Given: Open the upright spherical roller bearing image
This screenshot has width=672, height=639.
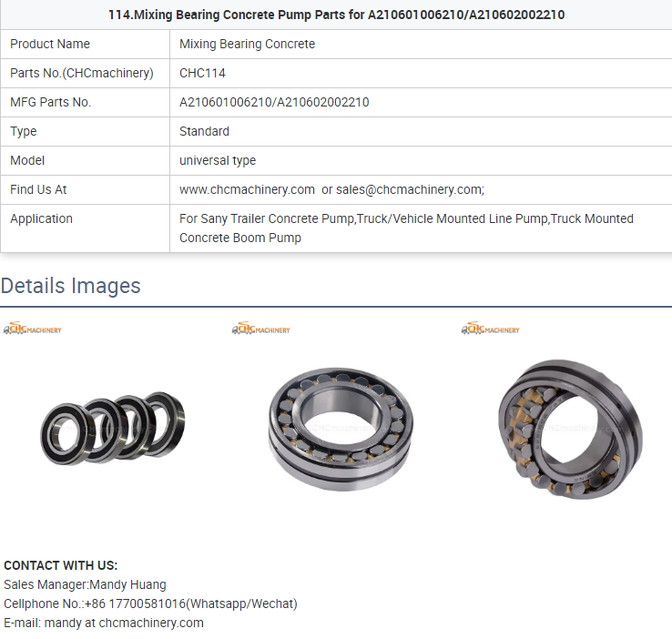Looking at the screenshot, I should coord(570,429).
